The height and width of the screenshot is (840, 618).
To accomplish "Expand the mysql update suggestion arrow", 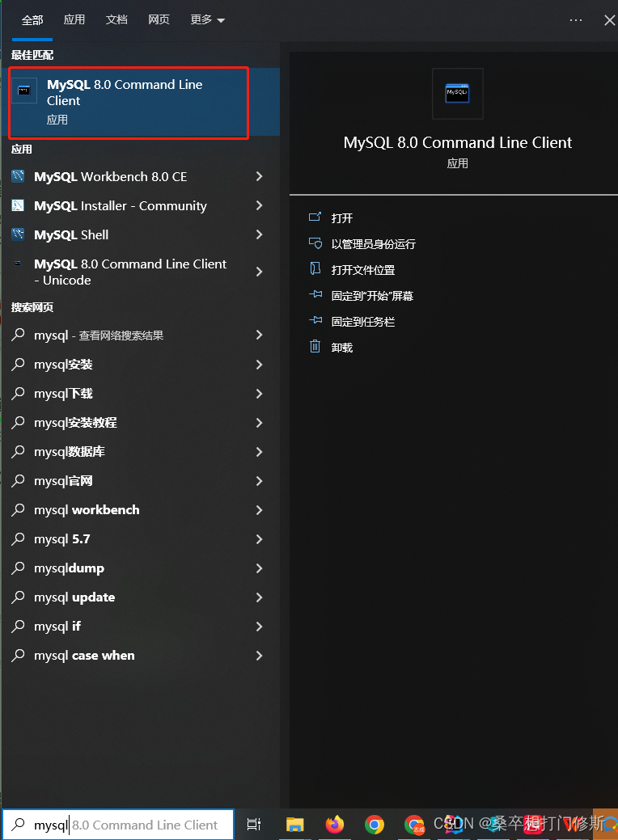I will (260, 597).
